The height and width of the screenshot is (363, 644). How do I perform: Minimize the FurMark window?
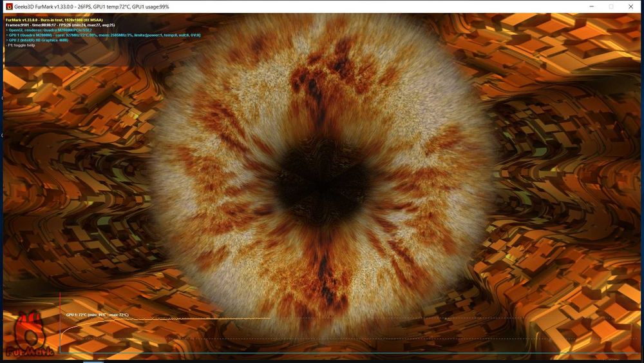[591, 6]
